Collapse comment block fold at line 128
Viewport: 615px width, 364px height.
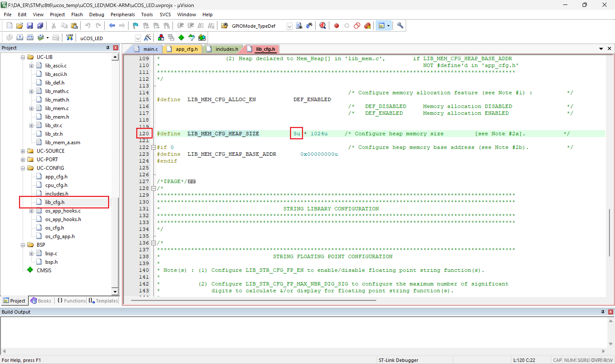(153, 188)
